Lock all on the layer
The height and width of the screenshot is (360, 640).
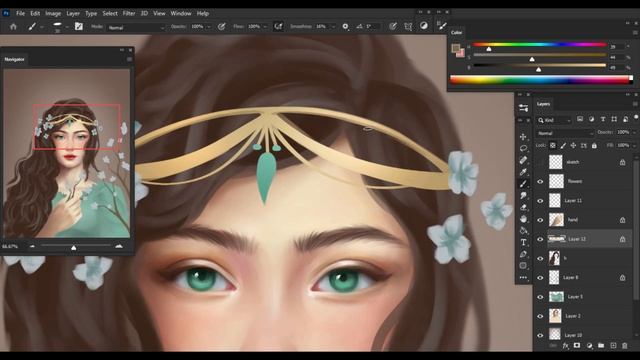[594, 145]
